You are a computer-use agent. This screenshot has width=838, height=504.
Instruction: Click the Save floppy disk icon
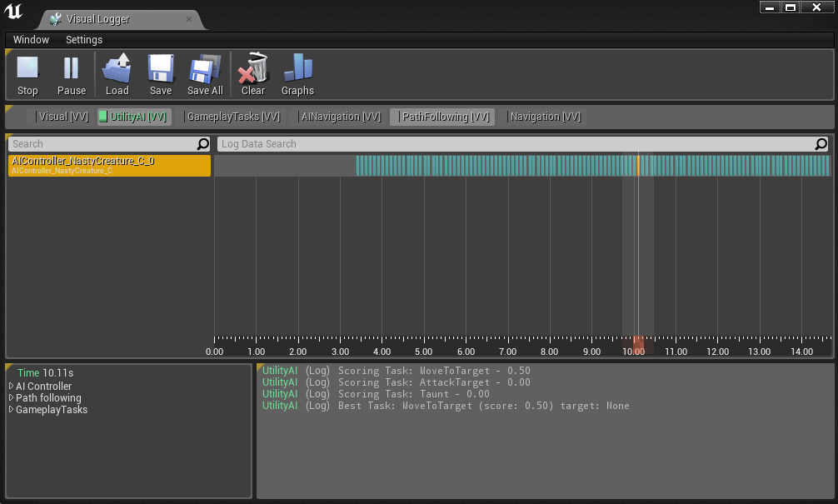pos(160,68)
